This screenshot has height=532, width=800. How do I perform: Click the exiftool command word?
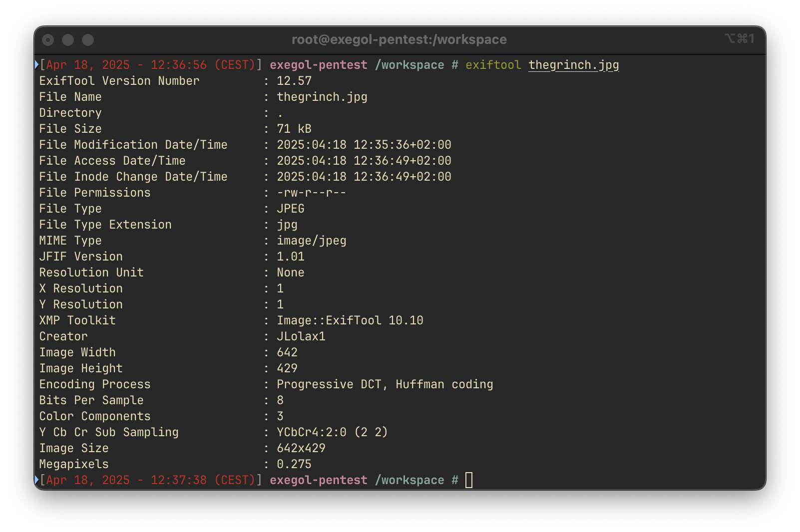493,65
